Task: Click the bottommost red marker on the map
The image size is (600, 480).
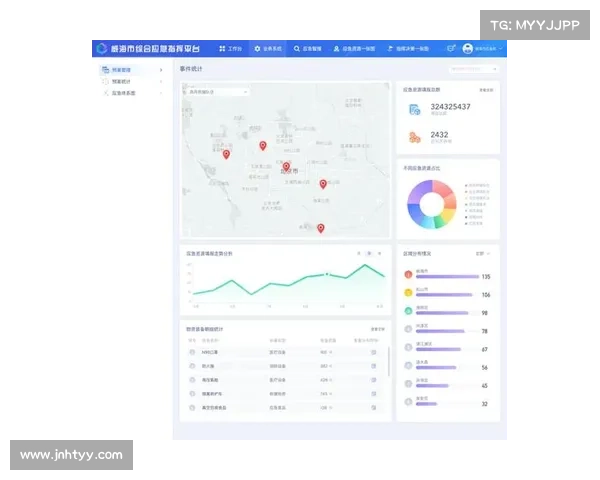Action: pyautogui.click(x=321, y=228)
